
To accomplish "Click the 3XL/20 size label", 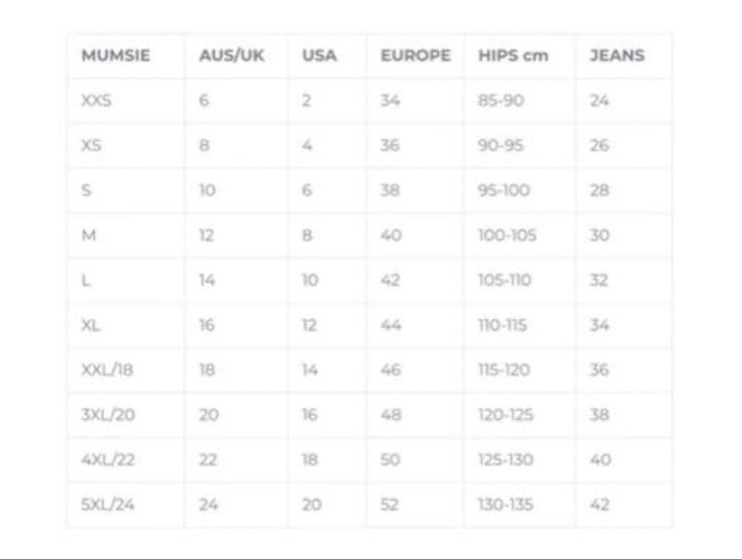I will click(107, 415).
